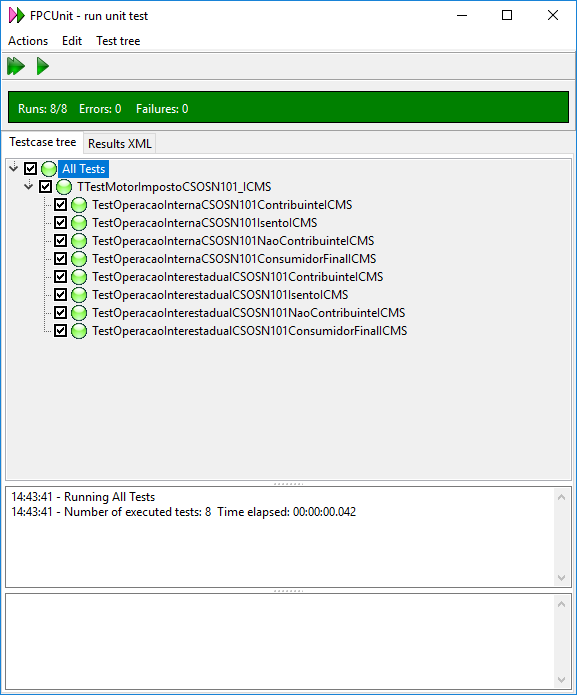Click green status circle beside All Tests

coord(49,169)
